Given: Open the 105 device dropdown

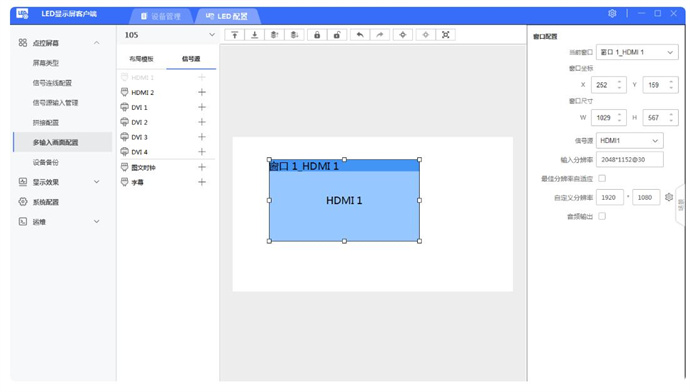Looking at the screenshot, I should point(170,35).
